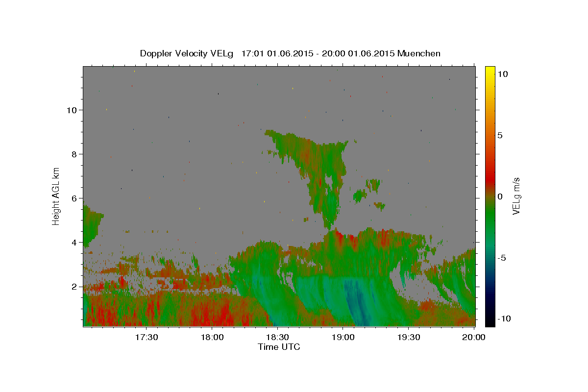588x392 pixels.
Task: Click the 18:30 time tick label
Action: [277, 338]
